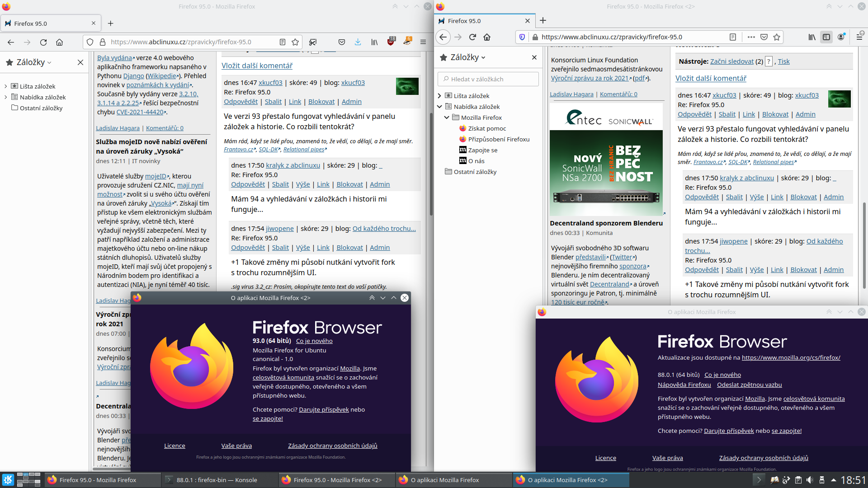Click SonicWall NSa 2700 ad banner
This screenshot has width=868, height=488.
pos(606,160)
